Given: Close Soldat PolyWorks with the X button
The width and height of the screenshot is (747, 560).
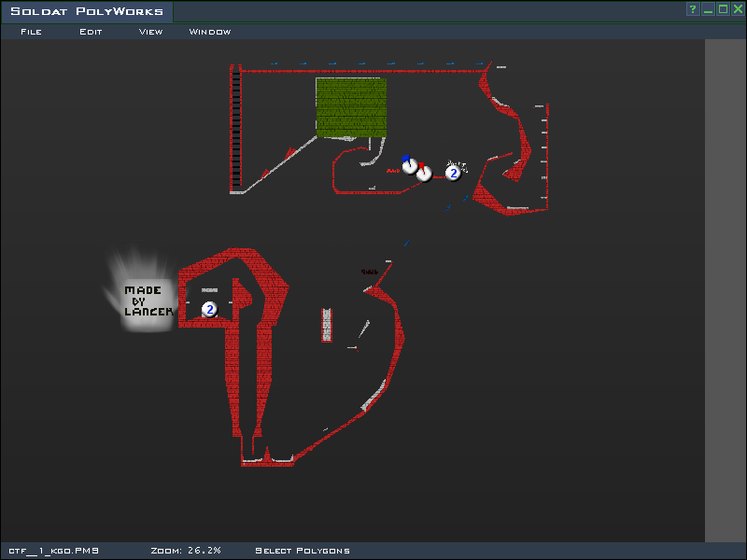Looking at the screenshot, I should pos(738,9).
